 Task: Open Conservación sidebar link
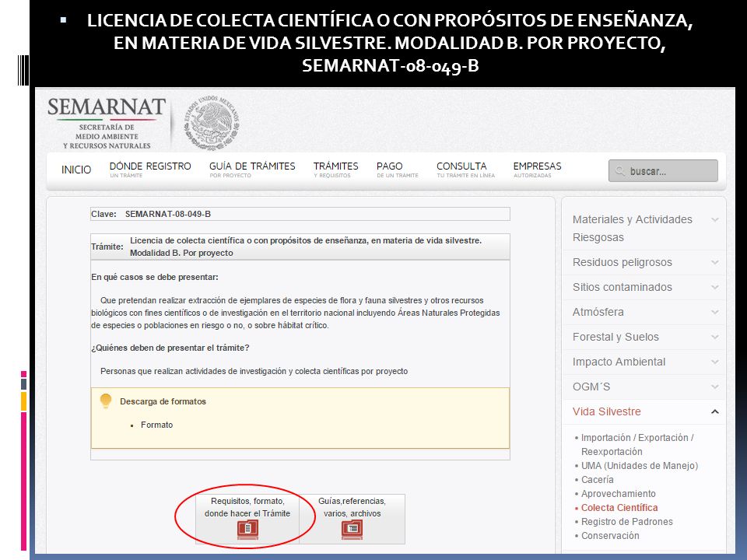(x=610, y=536)
